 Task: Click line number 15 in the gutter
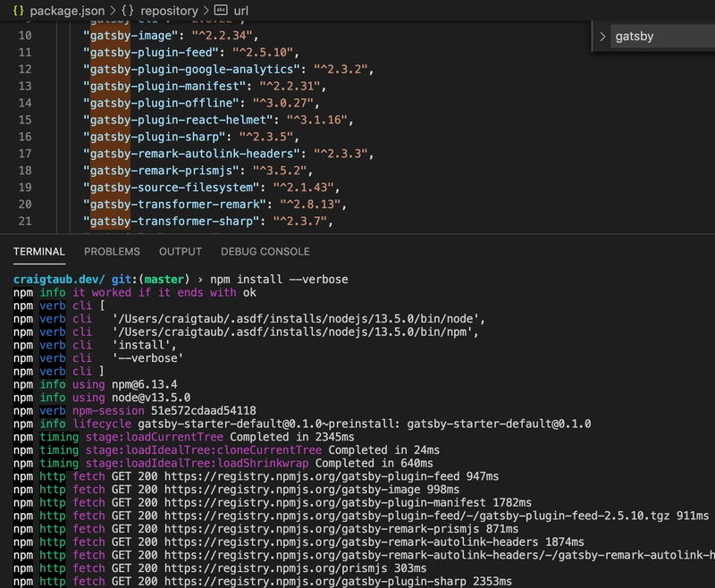point(24,120)
